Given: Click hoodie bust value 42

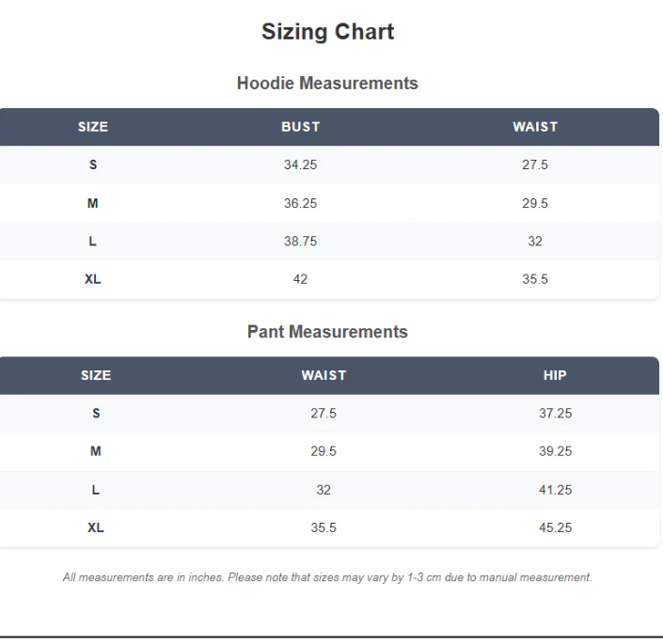Looking at the screenshot, I should (x=300, y=279).
